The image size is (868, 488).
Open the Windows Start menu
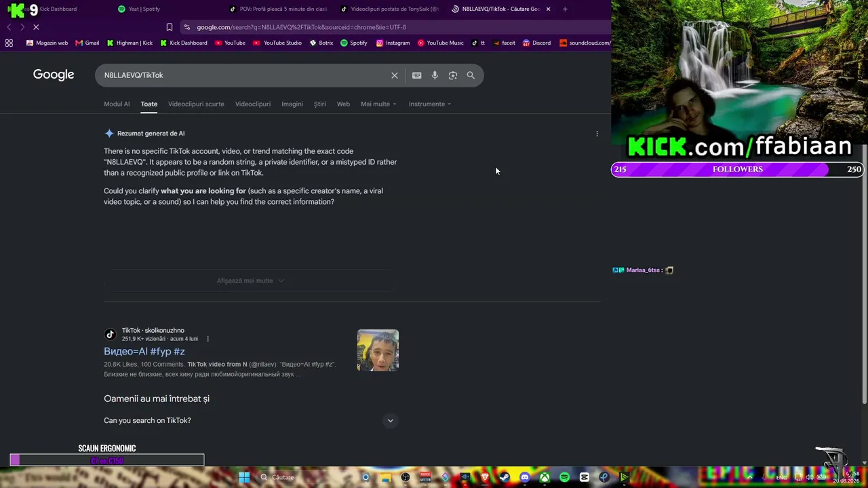click(244, 477)
